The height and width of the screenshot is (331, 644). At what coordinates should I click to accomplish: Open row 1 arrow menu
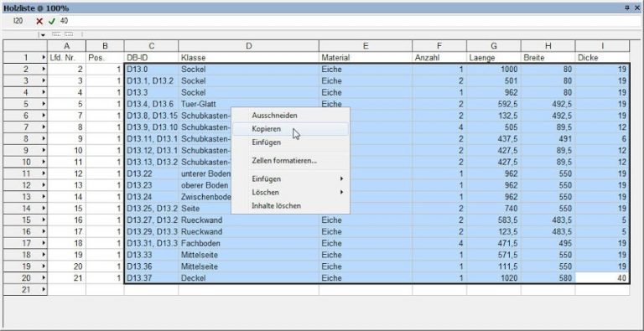tap(44, 58)
